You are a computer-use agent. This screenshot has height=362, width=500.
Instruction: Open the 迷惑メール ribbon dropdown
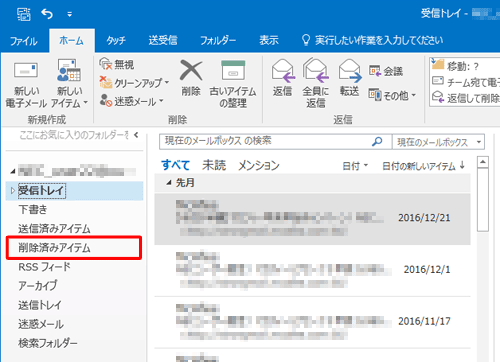pyautogui.click(x=132, y=101)
